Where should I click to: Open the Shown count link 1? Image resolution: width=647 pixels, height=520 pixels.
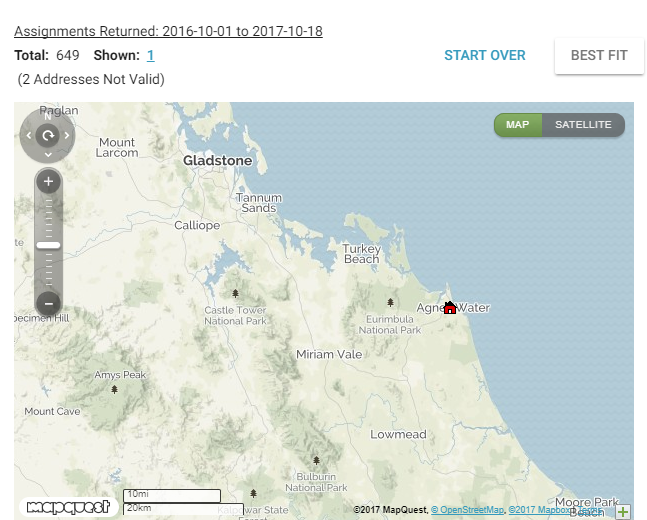pos(151,55)
